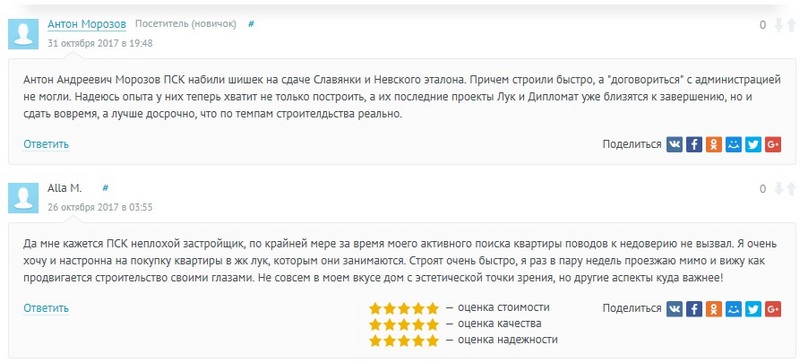
Task: Open permalink hash next to Посетитель (новичок)
Action: (251, 24)
